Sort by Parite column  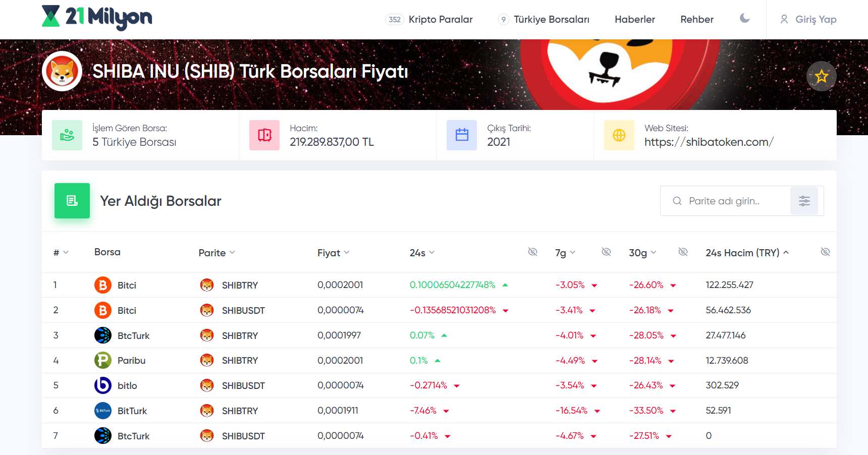(x=217, y=253)
